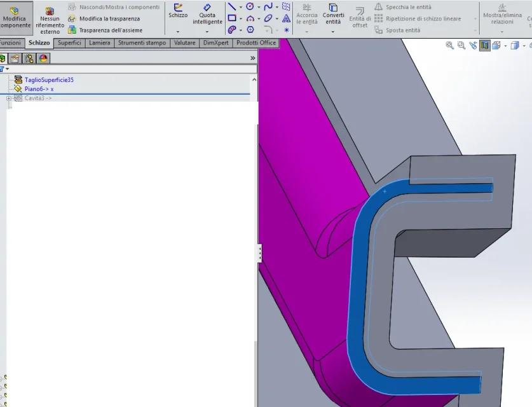Expand the Cavità3 tree node

(9, 98)
